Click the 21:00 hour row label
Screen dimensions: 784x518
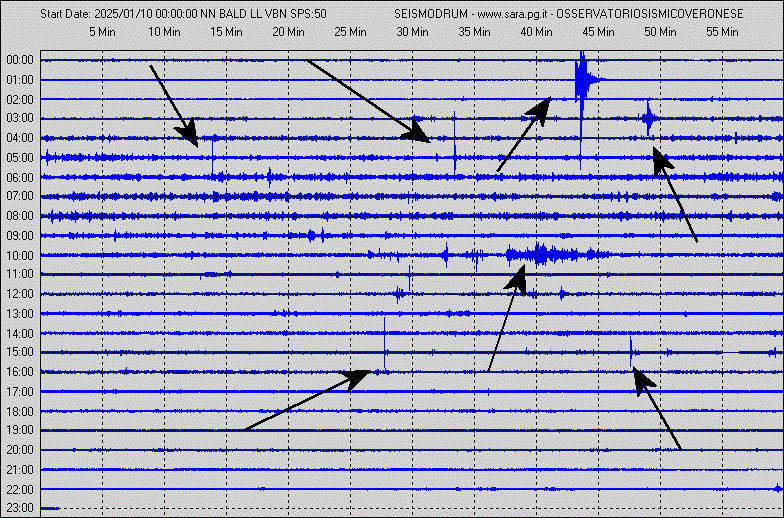click(x=20, y=470)
